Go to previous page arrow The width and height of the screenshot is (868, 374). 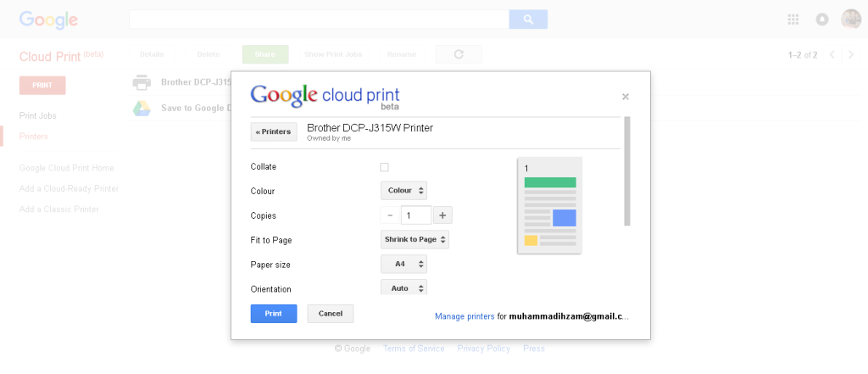point(832,54)
